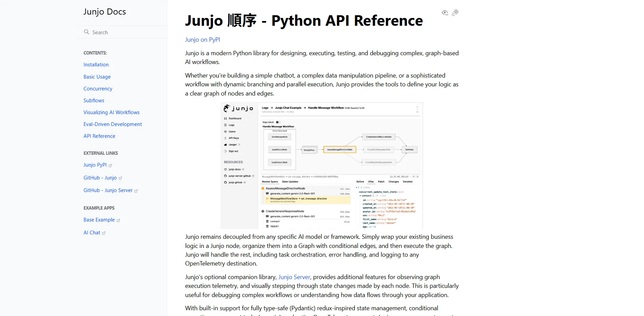Image resolution: width=644 pixels, height=316 pixels.
Task: Click the Junjo workflow dashboard screenshot image
Action: pos(321,165)
